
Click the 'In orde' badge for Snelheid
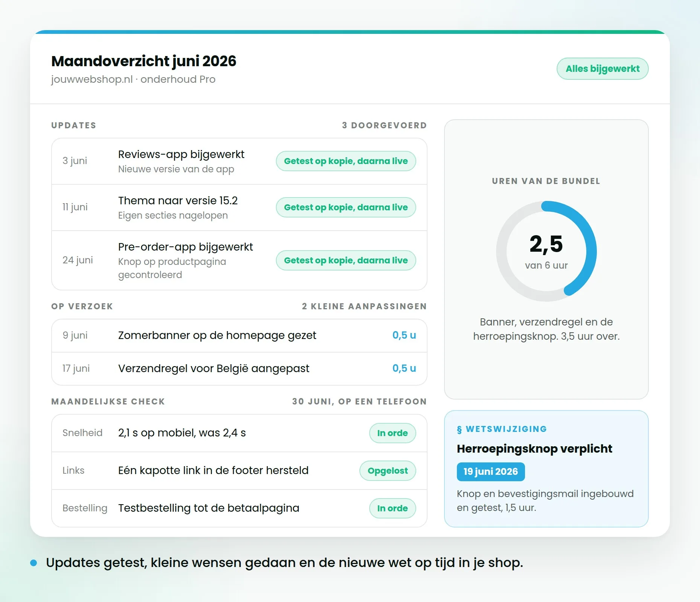click(x=393, y=433)
